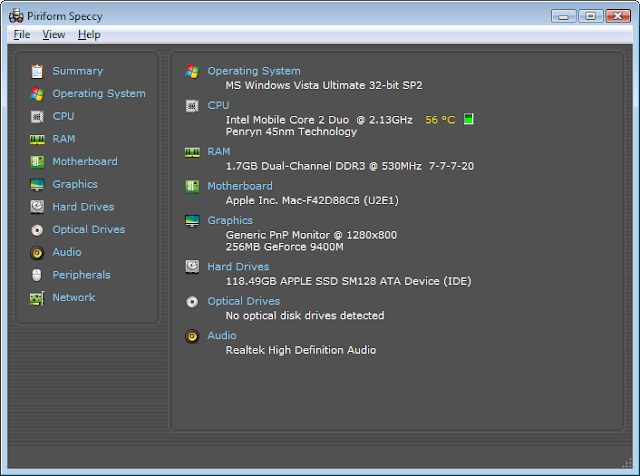640x476 pixels.
Task: Click the Hard Drives icon in summary pane
Action: click(192, 267)
